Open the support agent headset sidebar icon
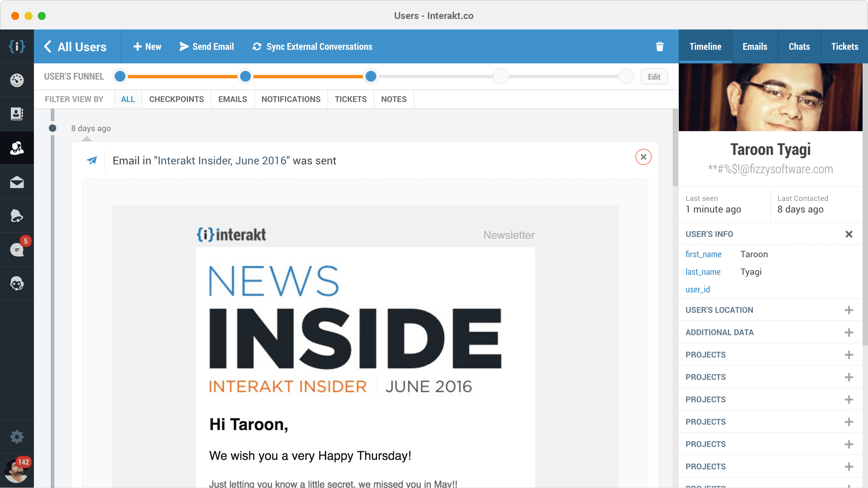 17,284
